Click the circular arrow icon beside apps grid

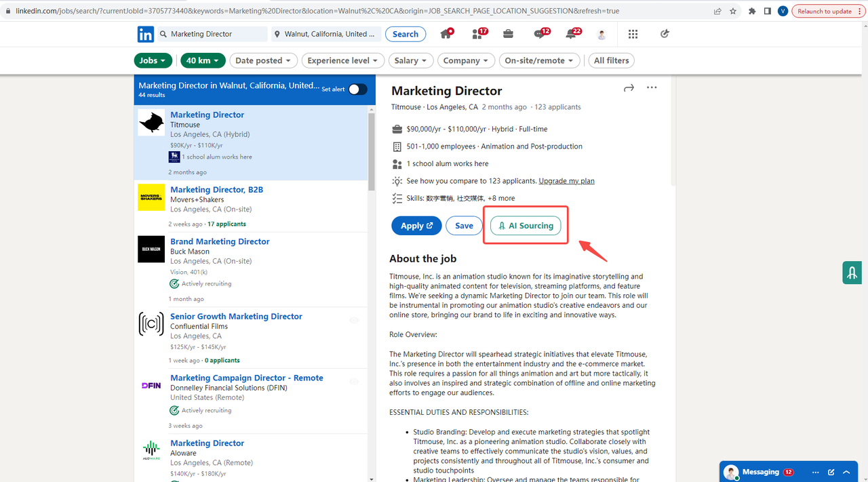665,34
